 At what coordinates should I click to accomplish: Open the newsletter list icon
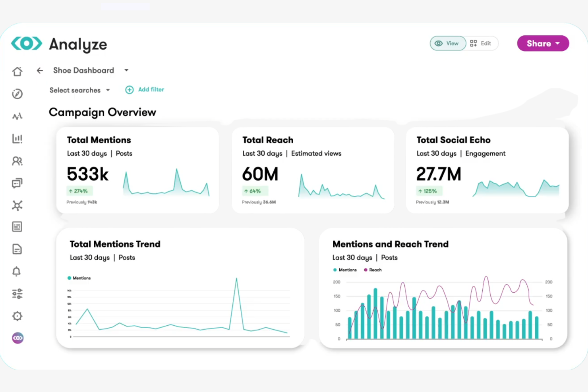(17, 227)
